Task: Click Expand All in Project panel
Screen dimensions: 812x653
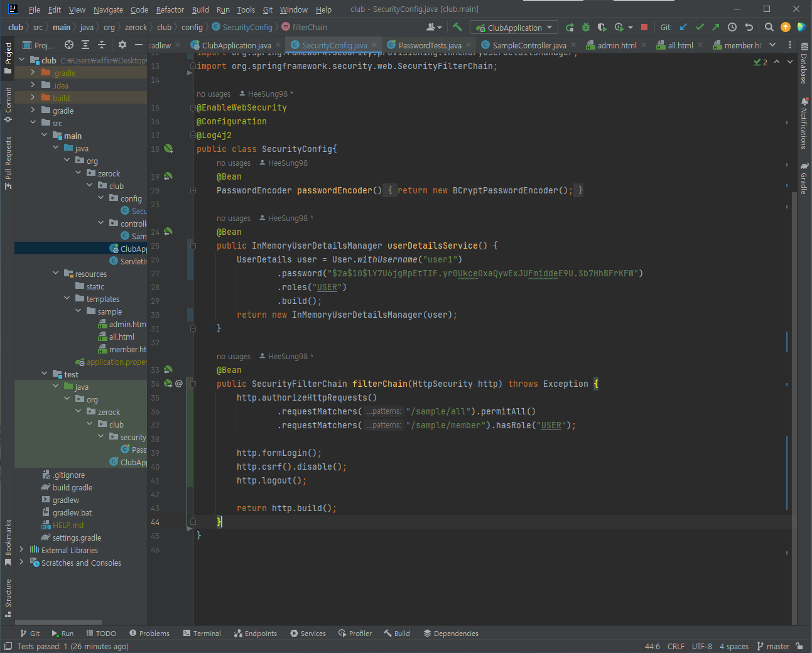Action: point(85,45)
